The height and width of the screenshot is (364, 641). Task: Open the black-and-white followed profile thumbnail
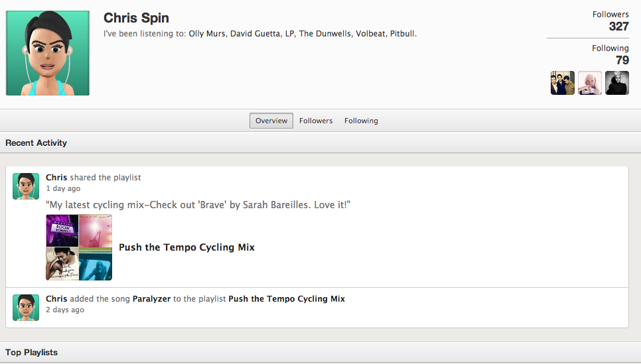pyautogui.click(x=617, y=83)
